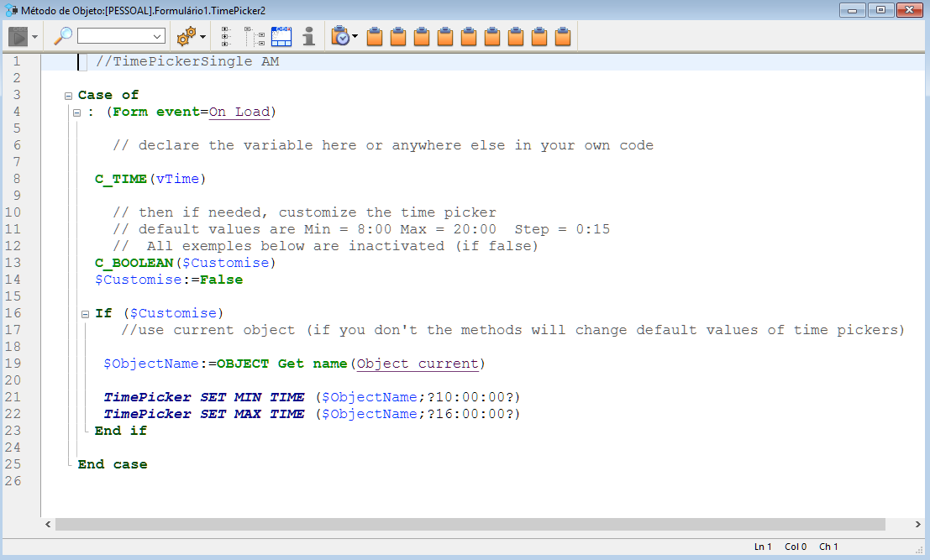Click the clipboard 5 icon in toolbar
Screen dimensions: 930x560
[x=469, y=36]
